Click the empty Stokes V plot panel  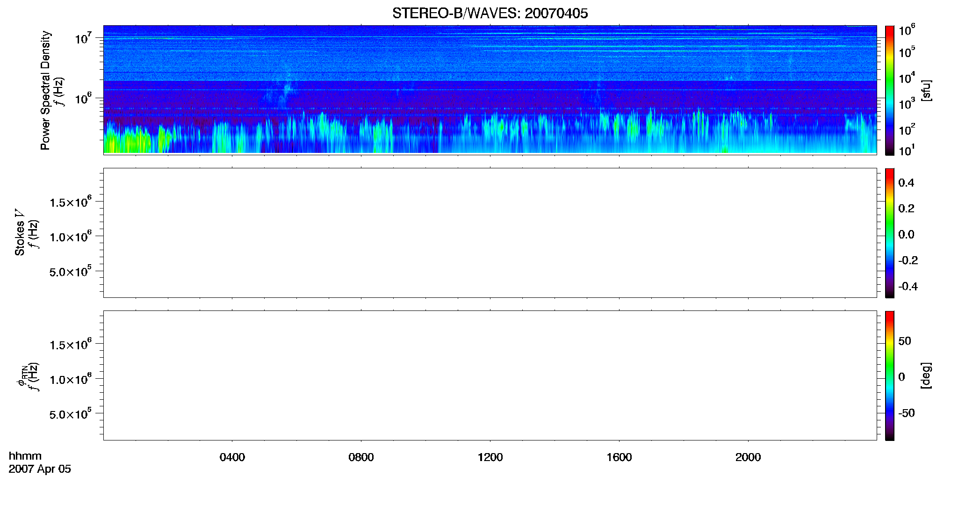coord(490,233)
